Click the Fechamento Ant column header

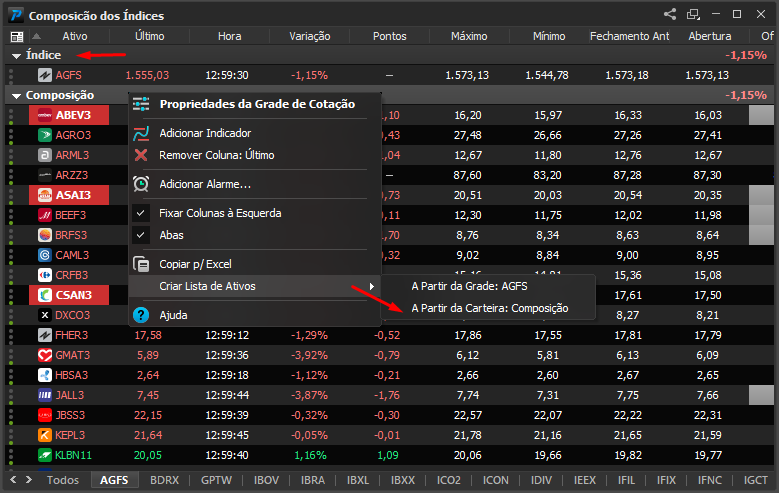tap(629, 36)
